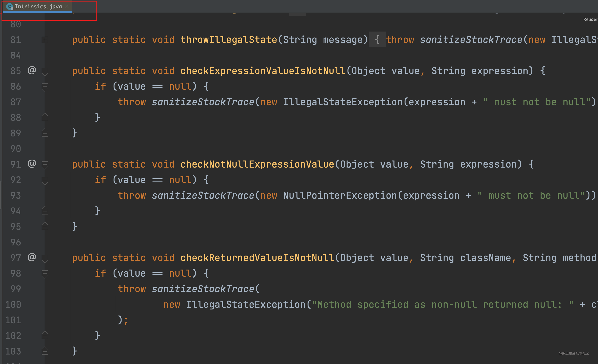598x364 pixels.
Task: Collapse the checkReturnedValueIsNotNull method at line 97
Action: click(45, 258)
